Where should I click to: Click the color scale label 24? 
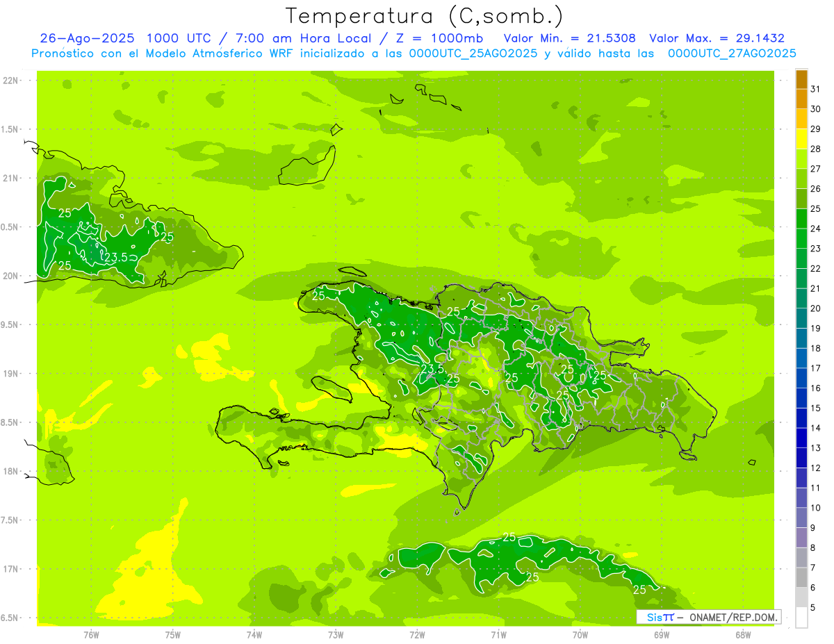[x=815, y=229]
